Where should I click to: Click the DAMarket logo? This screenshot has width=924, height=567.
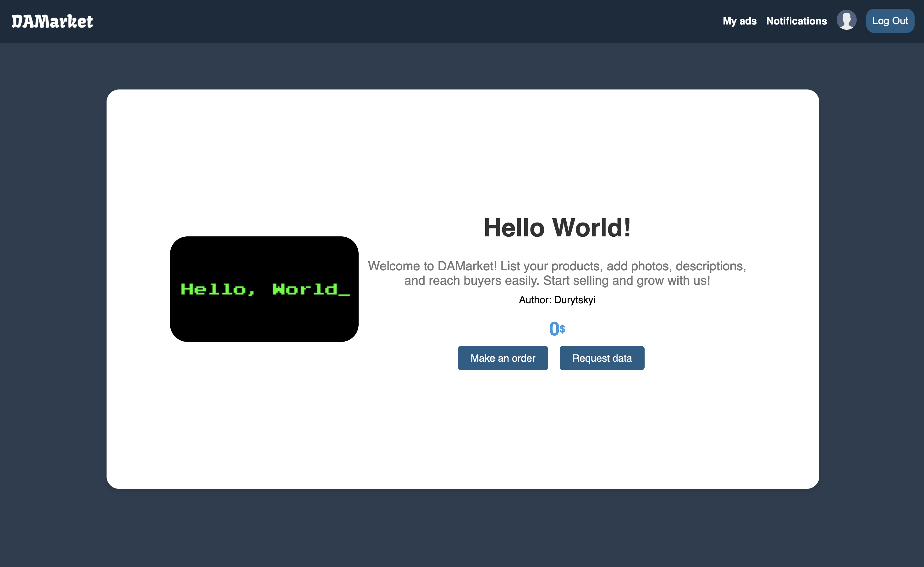coord(52,21)
